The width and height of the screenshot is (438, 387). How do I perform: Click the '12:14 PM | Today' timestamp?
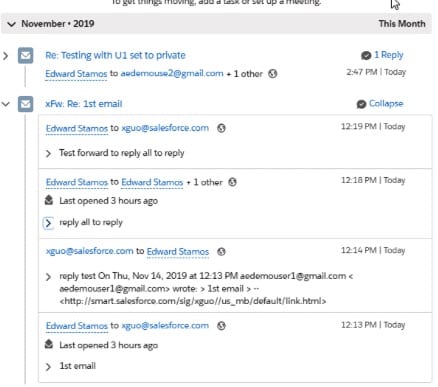coord(373,250)
